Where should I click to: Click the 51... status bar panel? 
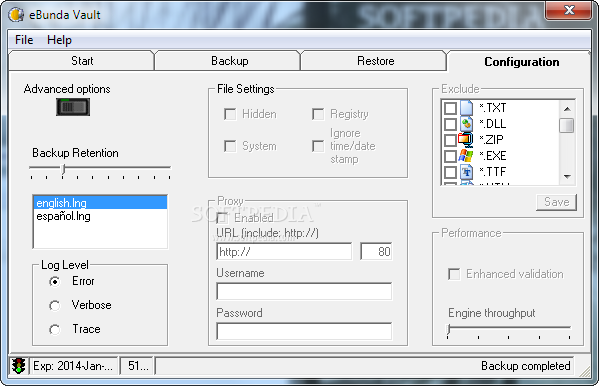[x=137, y=366]
